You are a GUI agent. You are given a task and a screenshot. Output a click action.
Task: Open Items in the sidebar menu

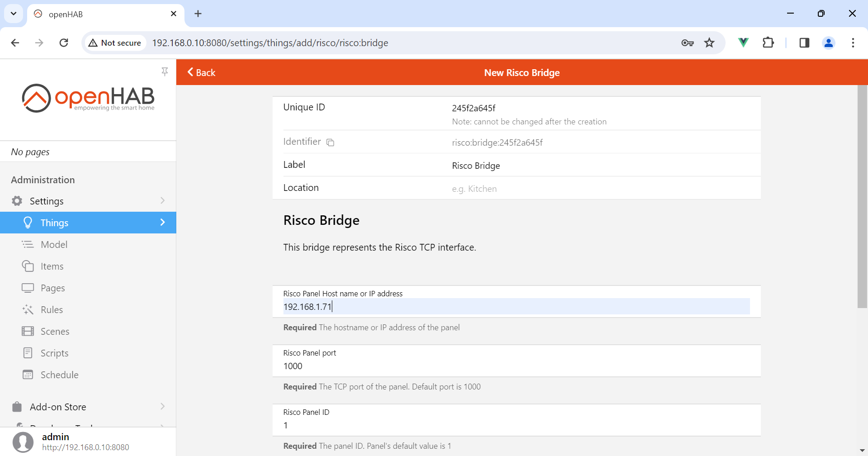click(52, 266)
